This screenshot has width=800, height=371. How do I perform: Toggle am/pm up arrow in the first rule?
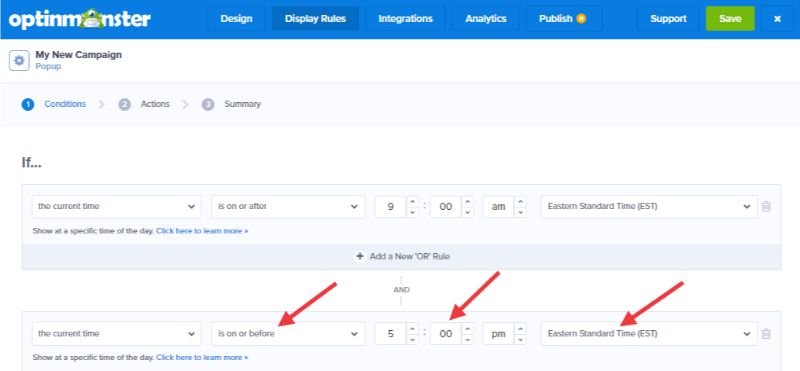[520, 202]
